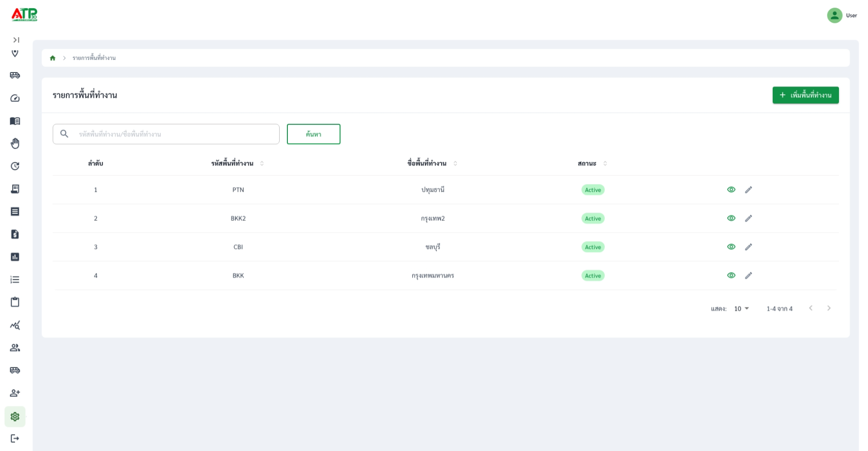Go home via breadcrumb house icon
Viewport: 868px width, 451px height.
[x=53, y=58]
